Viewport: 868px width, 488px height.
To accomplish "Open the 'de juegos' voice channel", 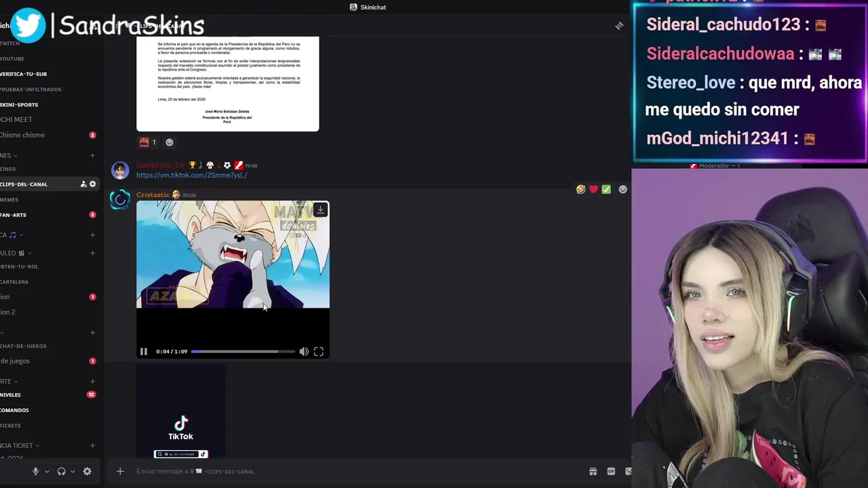I will tap(15, 361).
